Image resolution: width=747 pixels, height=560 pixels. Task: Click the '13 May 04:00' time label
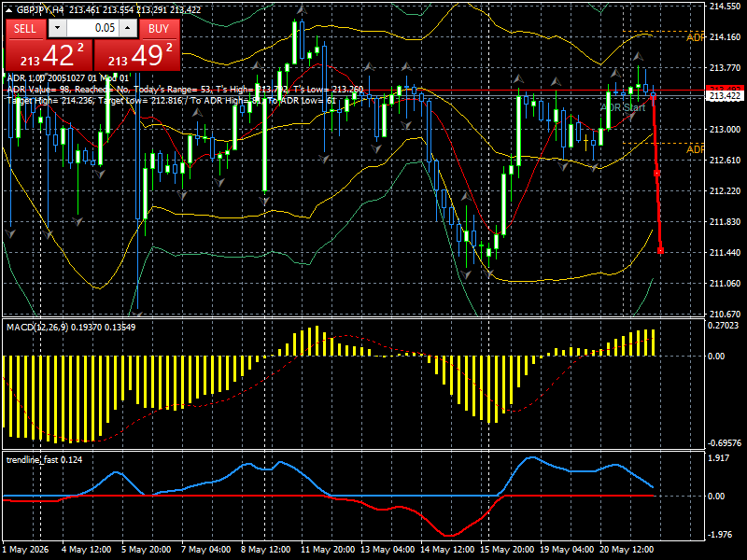pyautogui.click(x=388, y=550)
